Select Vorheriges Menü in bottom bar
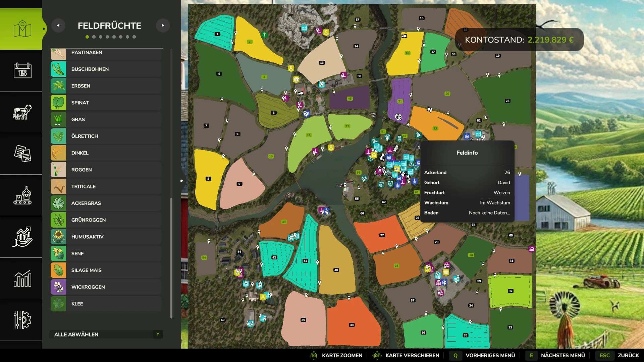This screenshot has height=362, width=644. tap(490, 355)
